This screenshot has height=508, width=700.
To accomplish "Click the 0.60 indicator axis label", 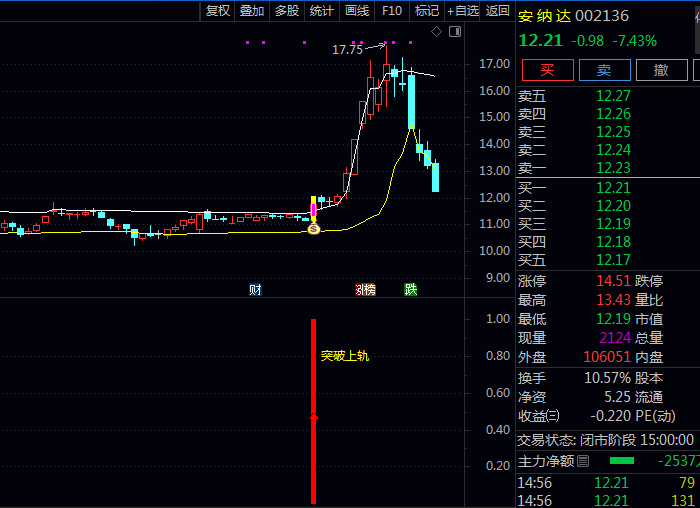I will point(498,393).
